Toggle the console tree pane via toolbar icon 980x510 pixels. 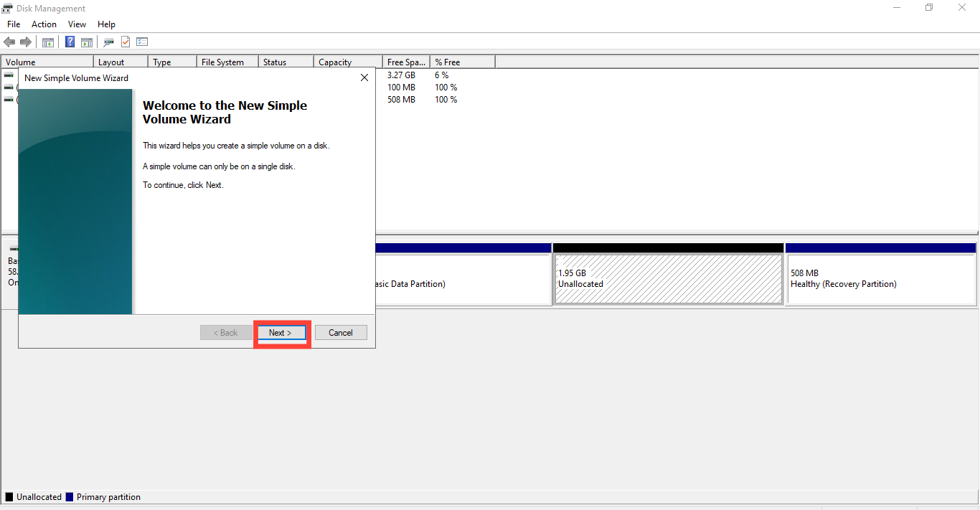point(47,42)
